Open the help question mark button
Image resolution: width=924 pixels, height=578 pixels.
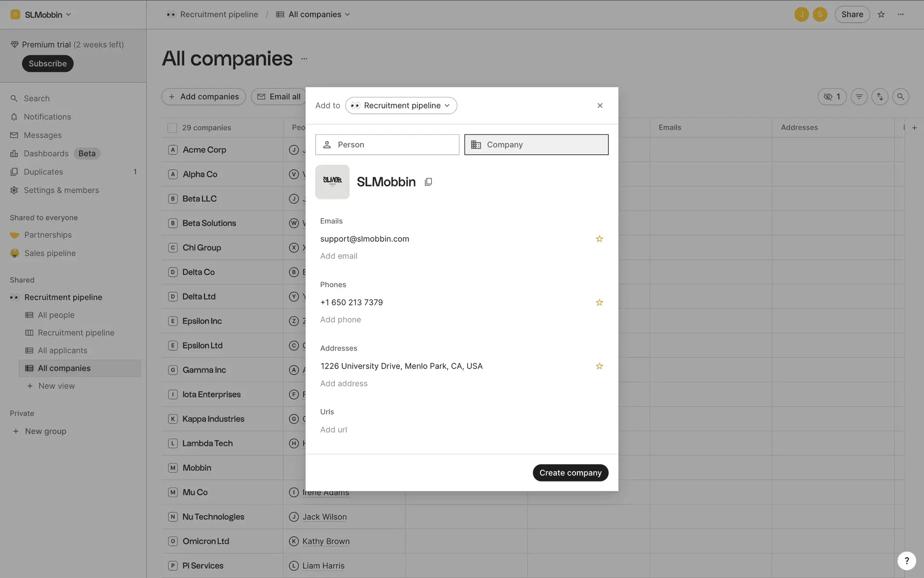(907, 561)
